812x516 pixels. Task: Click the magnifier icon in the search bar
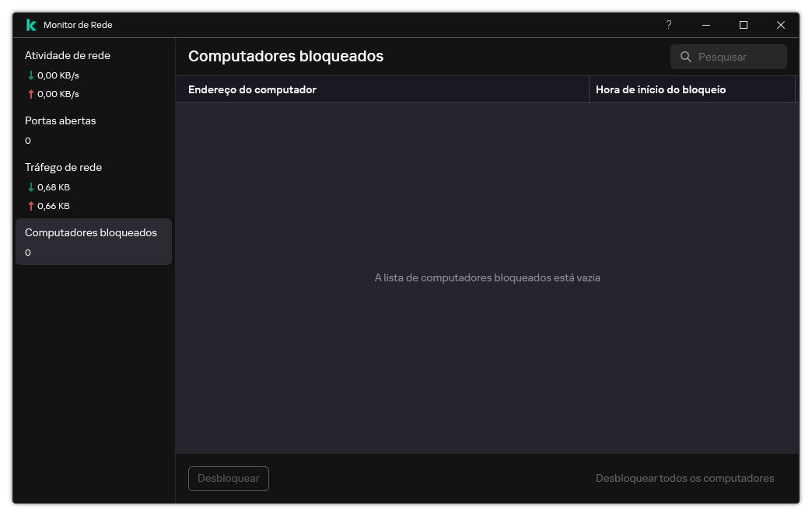[686, 56]
